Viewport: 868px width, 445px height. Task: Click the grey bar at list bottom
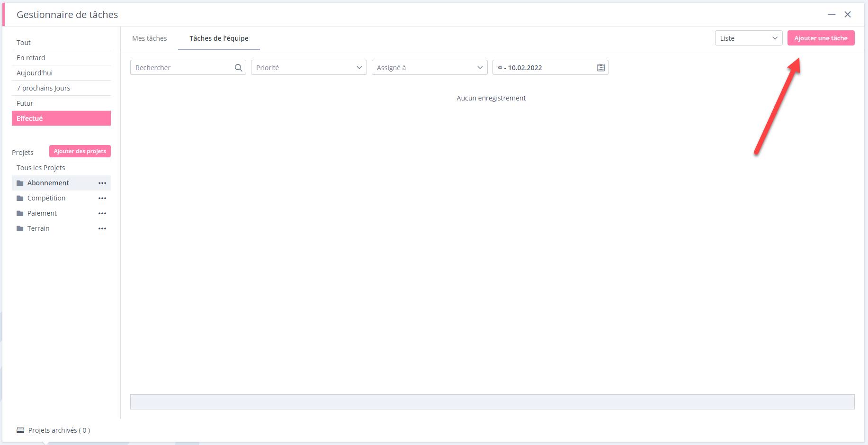492,402
